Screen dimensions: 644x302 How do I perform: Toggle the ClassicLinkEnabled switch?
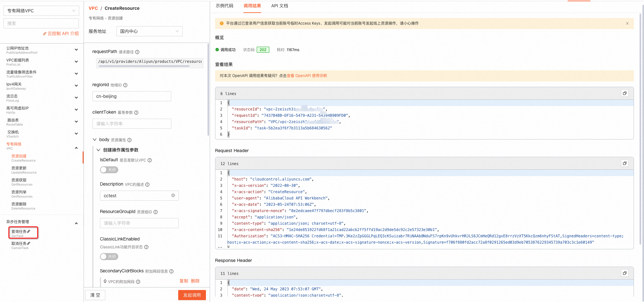(x=109, y=257)
